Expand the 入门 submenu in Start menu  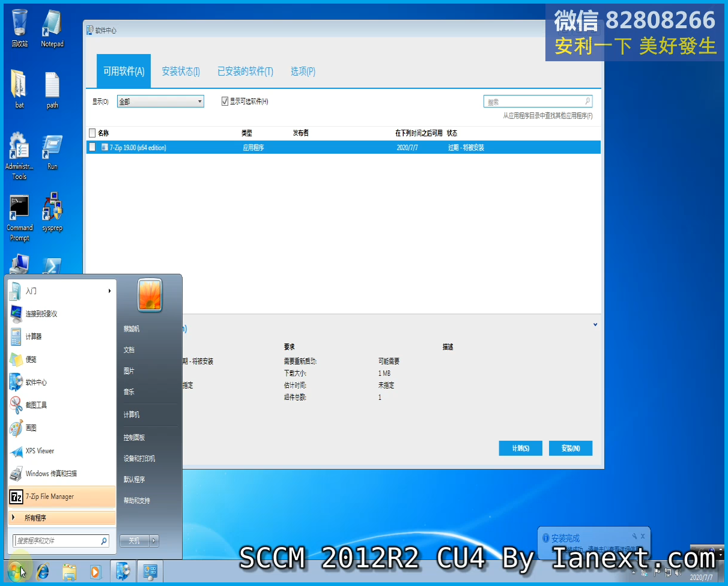coord(61,291)
